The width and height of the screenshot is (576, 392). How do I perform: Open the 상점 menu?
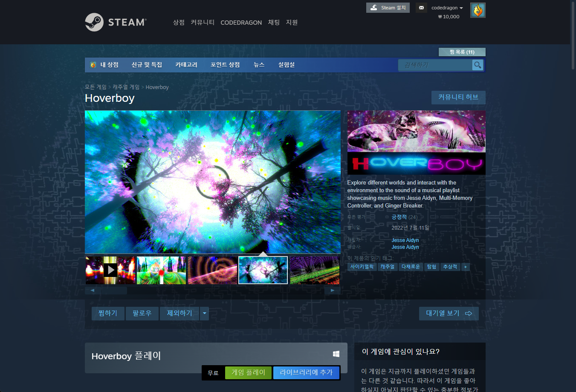click(x=179, y=23)
